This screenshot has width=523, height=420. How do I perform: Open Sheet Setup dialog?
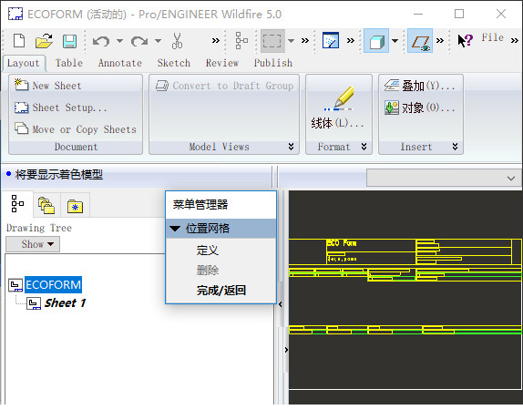click(61, 108)
